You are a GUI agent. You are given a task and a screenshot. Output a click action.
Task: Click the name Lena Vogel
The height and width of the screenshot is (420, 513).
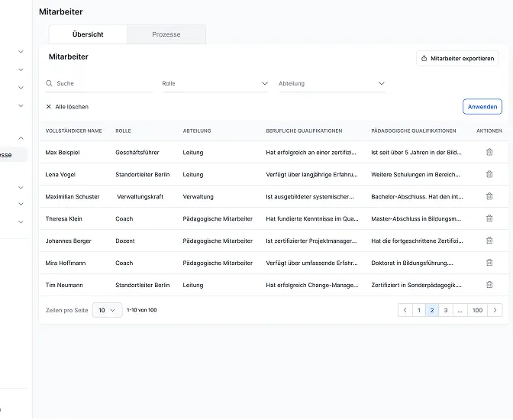pyautogui.click(x=60, y=174)
